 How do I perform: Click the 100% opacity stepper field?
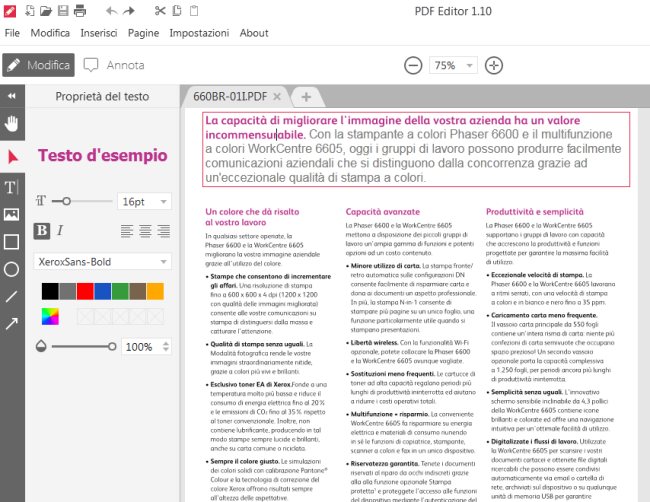click(x=146, y=347)
